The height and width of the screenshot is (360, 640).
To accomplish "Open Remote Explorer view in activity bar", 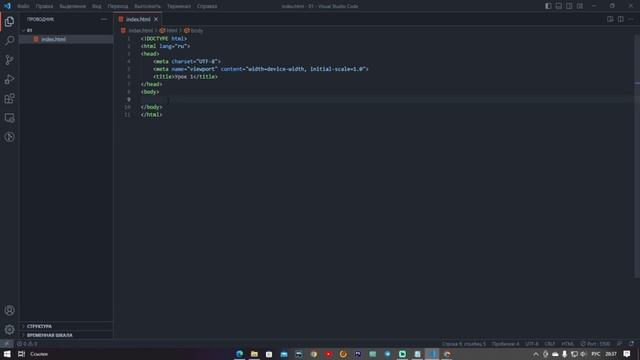I will tap(9, 118).
